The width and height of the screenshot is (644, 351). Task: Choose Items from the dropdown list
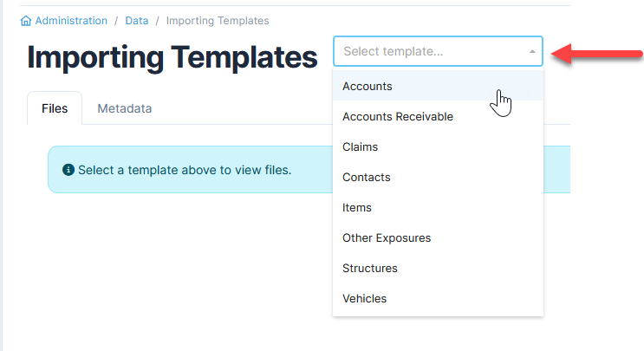[x=439, y=208]
